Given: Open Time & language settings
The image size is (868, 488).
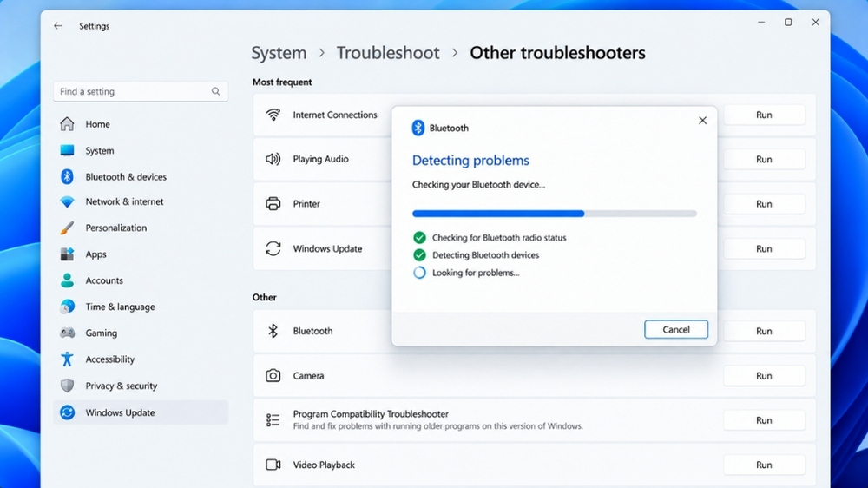Looking at the screenshot, I should click(141, 307).
